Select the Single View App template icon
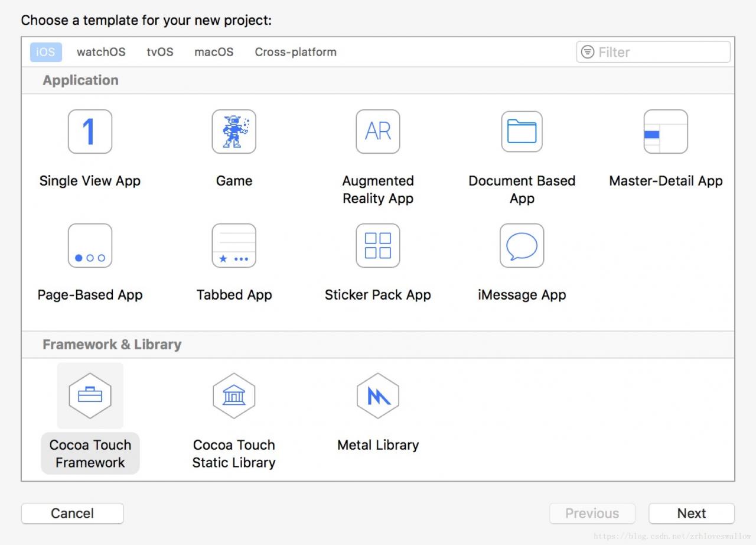The image size is (756, 545). [x=90, y=132]
